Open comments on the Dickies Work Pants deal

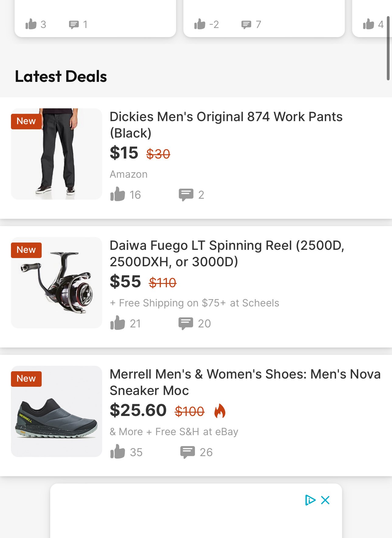point(186,195)
